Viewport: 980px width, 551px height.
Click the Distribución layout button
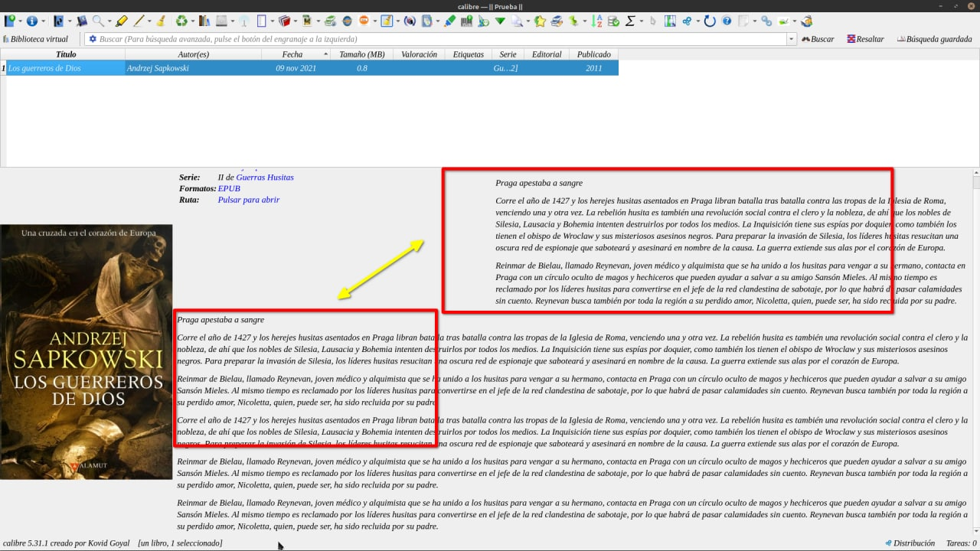(910, 543)
